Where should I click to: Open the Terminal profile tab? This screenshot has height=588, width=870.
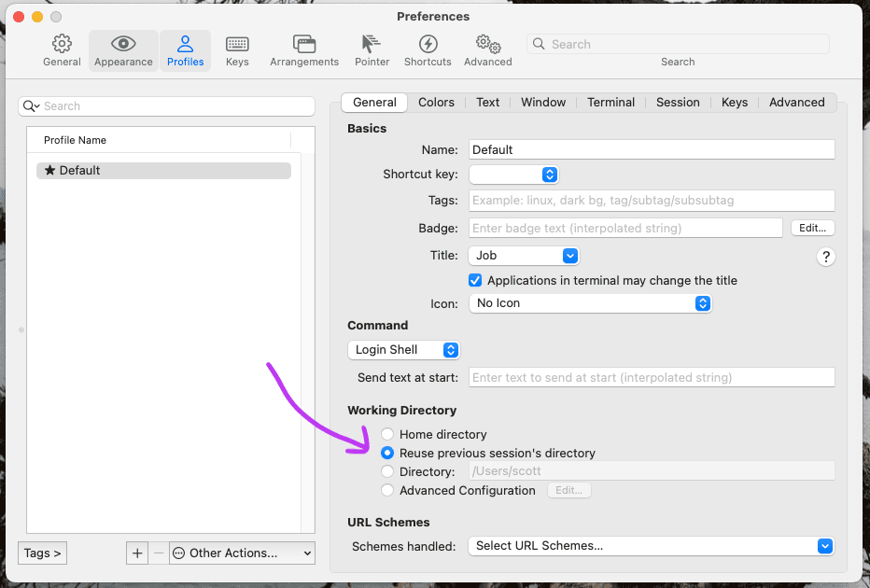click(610, 103)
